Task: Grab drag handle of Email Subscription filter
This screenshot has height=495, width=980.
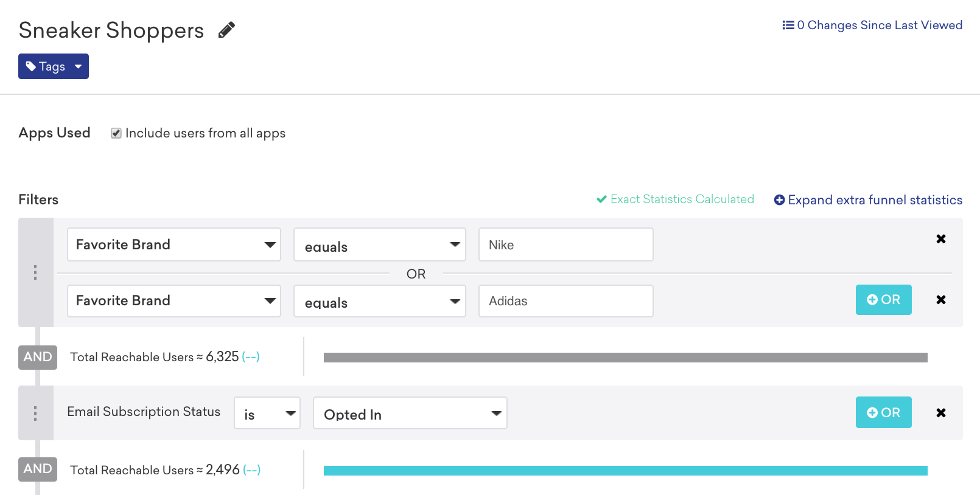Action: 35,414
